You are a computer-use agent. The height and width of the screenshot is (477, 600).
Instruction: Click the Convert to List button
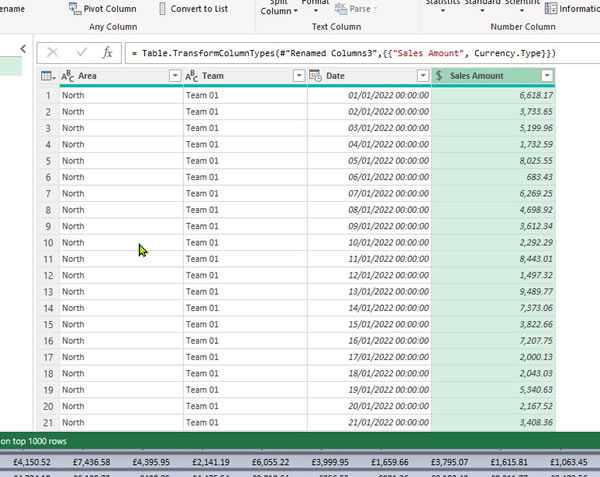tap(193, 9)
